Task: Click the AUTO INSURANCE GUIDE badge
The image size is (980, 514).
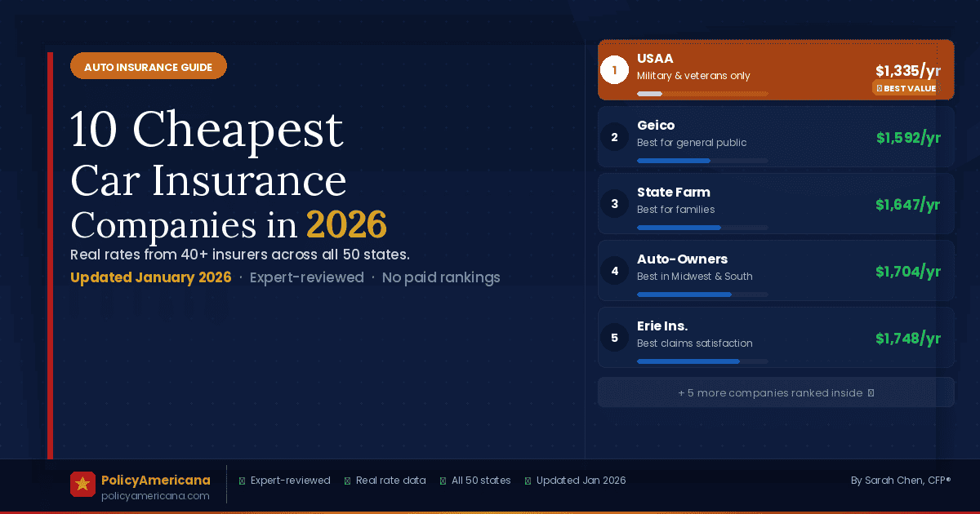Action: pyautogui.click(x=148, y=67)
